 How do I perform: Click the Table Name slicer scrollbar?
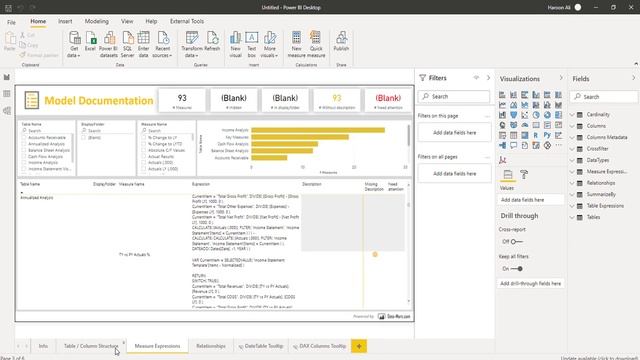[73, 148]
